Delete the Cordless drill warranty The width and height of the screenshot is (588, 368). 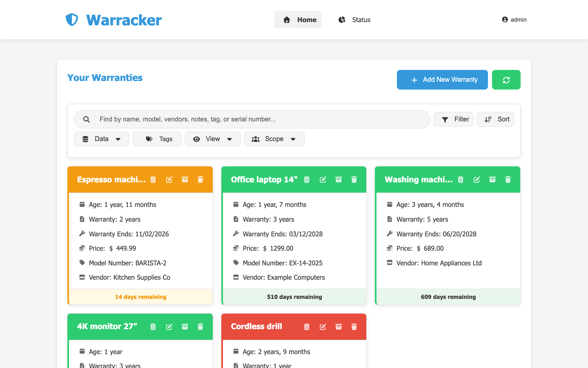pyautogui.click(x=354, y=327)
